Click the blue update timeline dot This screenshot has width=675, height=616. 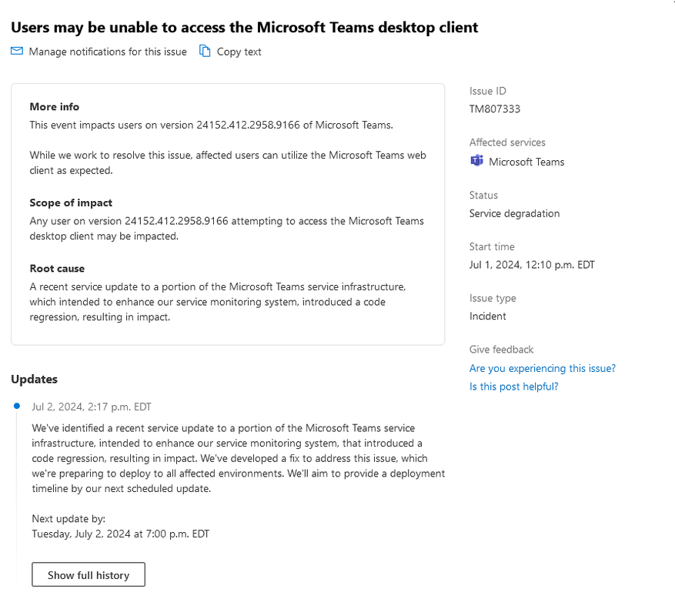pos(17,406)
